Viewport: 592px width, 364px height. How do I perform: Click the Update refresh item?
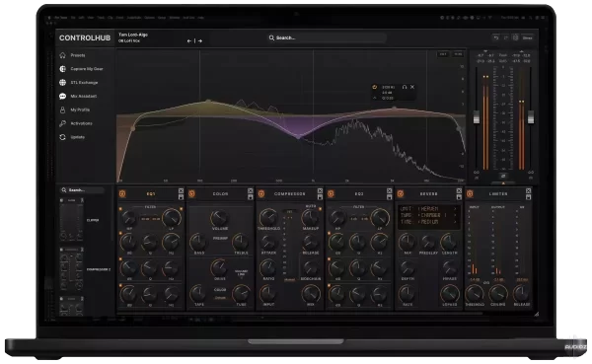point(72,137)
